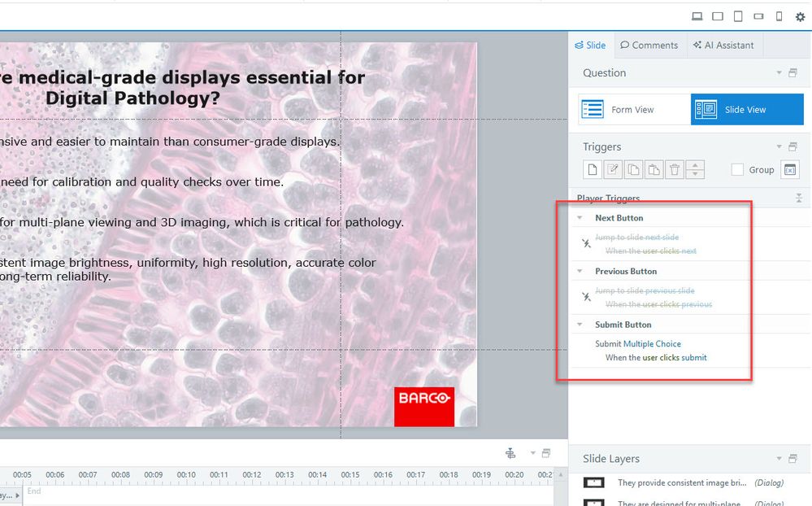This screenshot has height=506, width=812.
Task: Toggle the disabled Jump to previous slide trigger
Action: pyautogui.click(x=586, y=297)
